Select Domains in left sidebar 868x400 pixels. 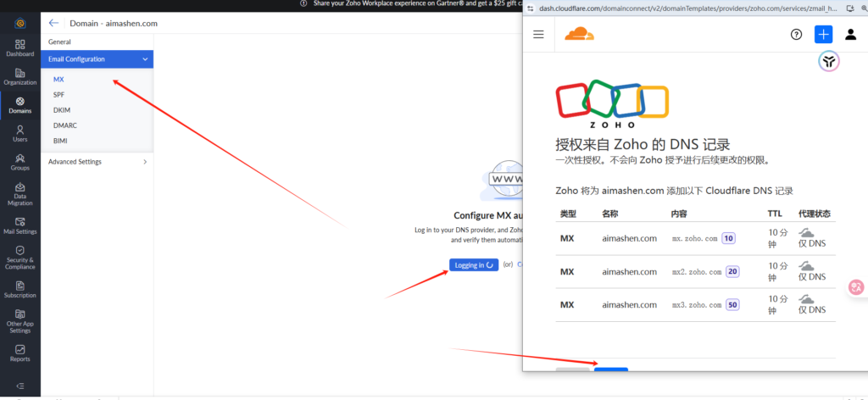coord(20,105)
